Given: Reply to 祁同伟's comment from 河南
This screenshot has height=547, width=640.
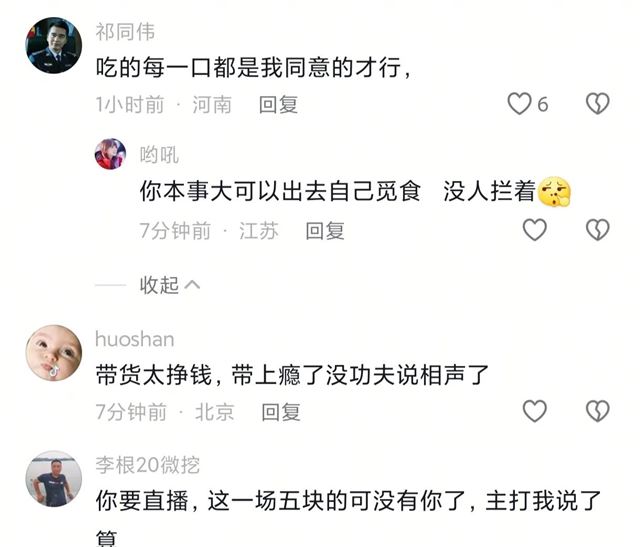Looking at the screenshot, I should click(x=278, y=105).
